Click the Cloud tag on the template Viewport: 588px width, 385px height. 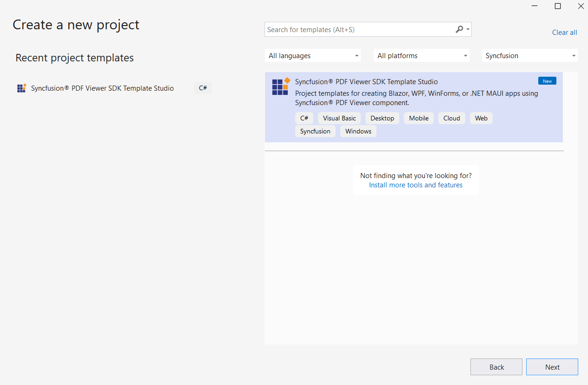point(451,118)
